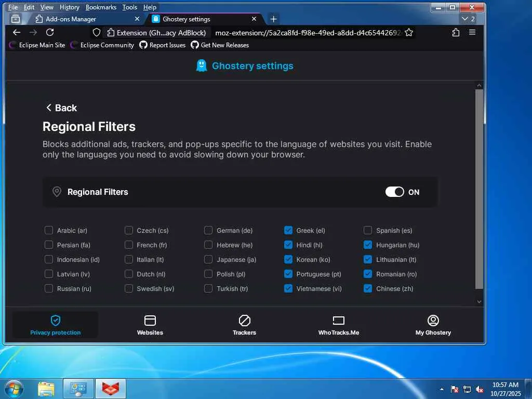Enable the Russian (ru) checkbox
Screen dimensions: 532x399
(49, 289)
